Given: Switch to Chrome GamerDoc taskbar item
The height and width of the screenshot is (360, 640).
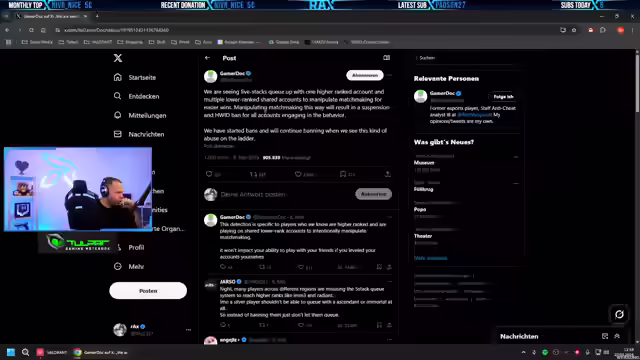Looking at the screenshot, I should point(100,352).
